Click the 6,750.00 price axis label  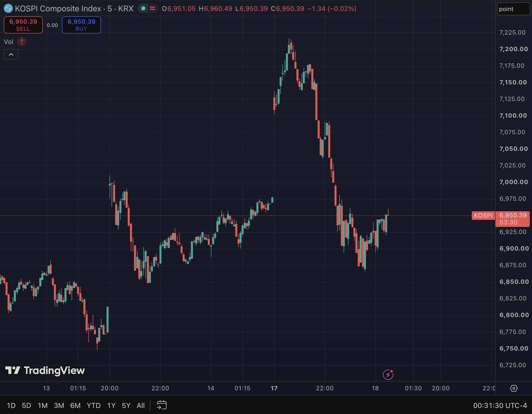514,349
